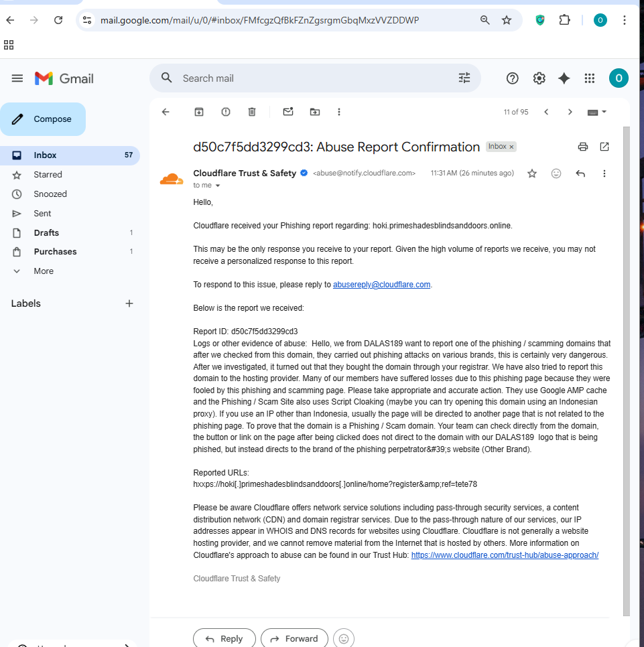
Task: Move email to a folder
Action: pos(314,112)
